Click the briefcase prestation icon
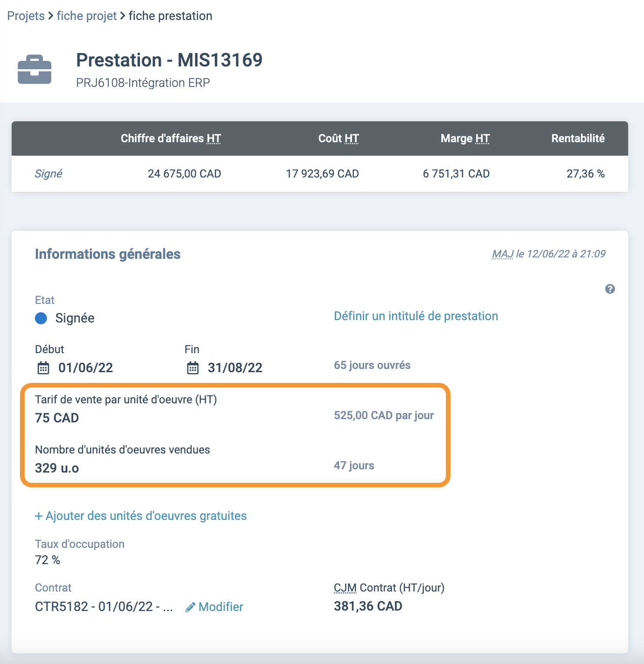 pos(34,70)
